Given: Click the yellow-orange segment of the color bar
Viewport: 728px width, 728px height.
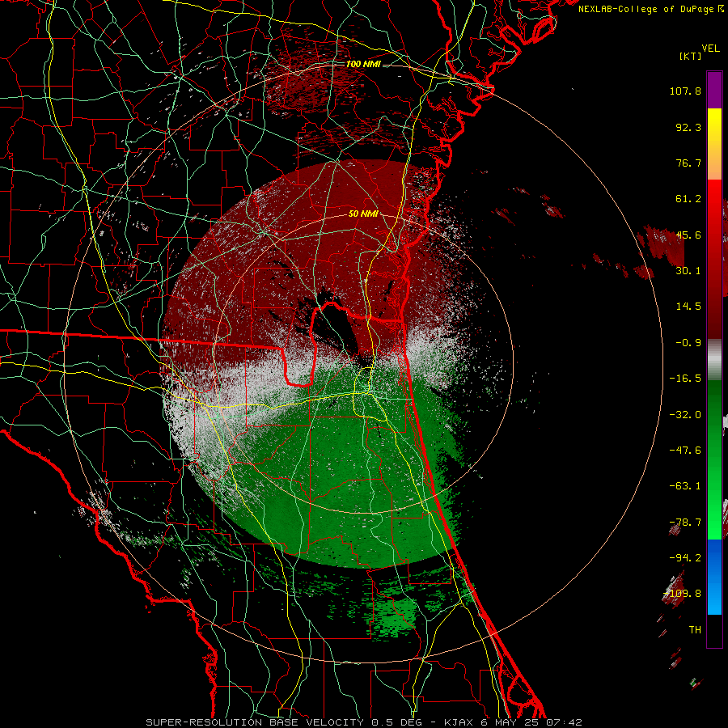Looking at the screenshot, I should [714, 144].
